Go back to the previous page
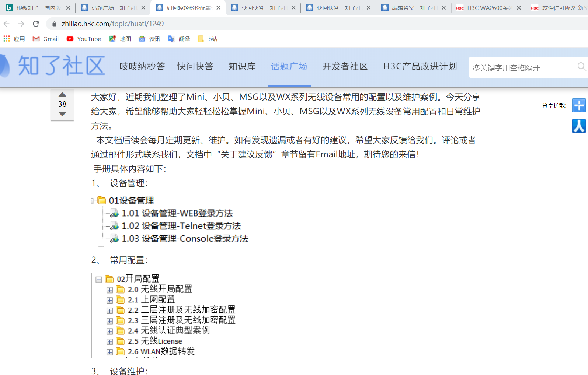This screenshot has height=375, width=588. click(7, 24)
